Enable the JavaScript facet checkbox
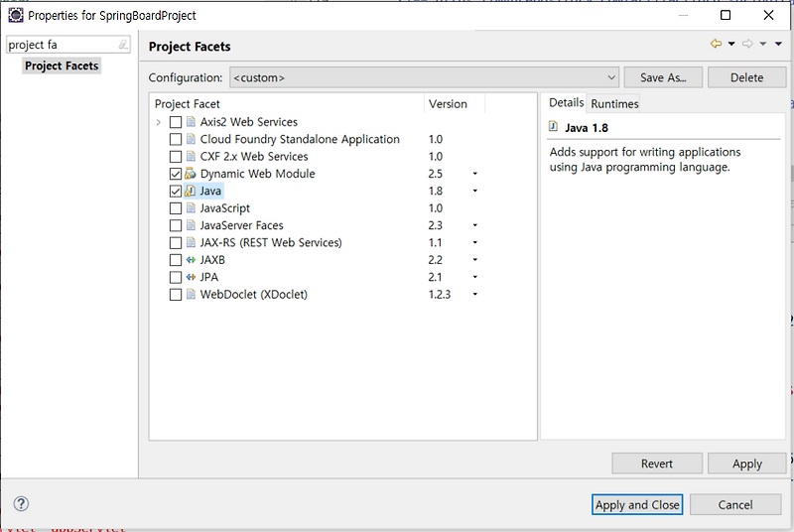 176,208
